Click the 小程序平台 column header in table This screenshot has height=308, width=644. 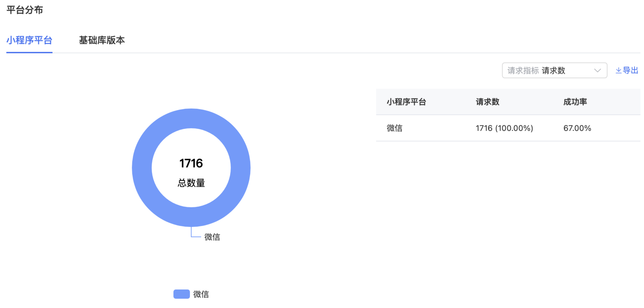pos(406,102)
